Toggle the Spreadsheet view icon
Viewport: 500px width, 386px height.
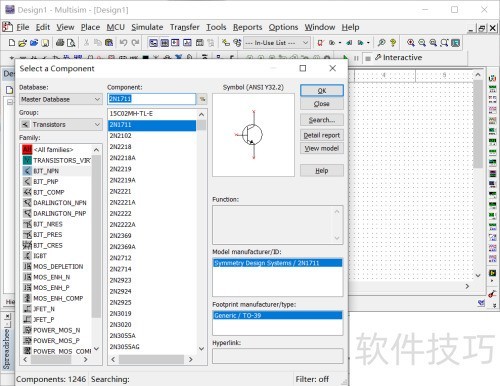click(165, 43)
